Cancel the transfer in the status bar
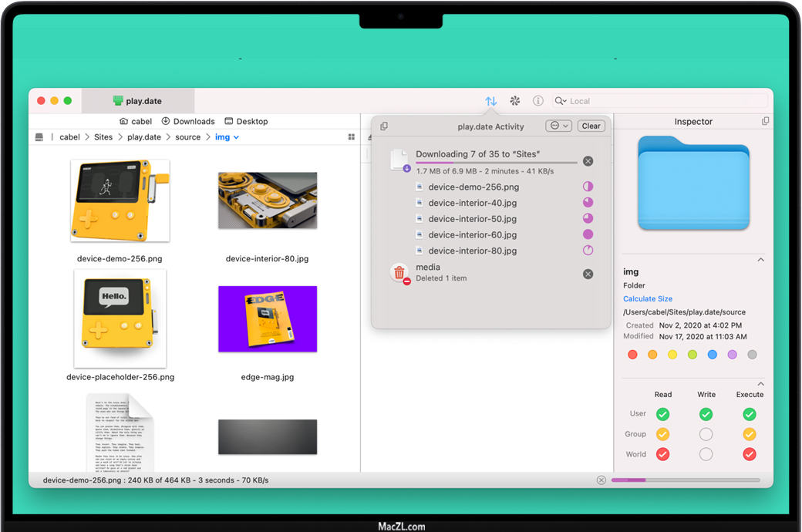This screenshot has height=532, width=802. pos(601,480)
